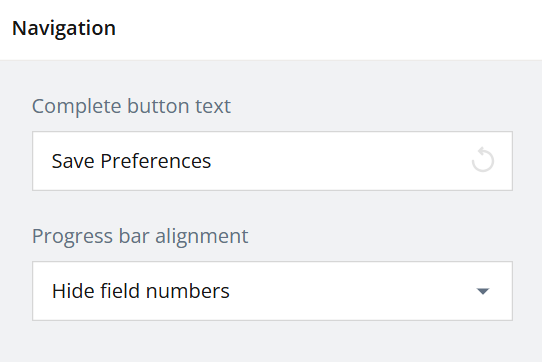The width and height of the screenshot is (542, 362).
Task: Click the Complete button text label
Action: [131, 106]
